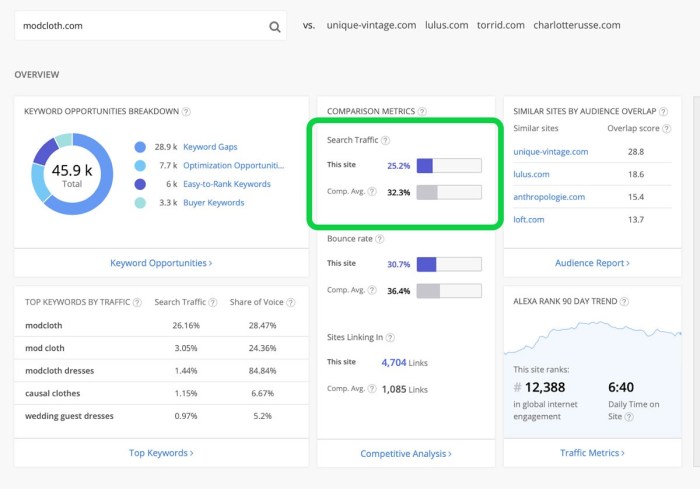Select the modcloth keyword row

pyautogui.click(x=161, y=326)
